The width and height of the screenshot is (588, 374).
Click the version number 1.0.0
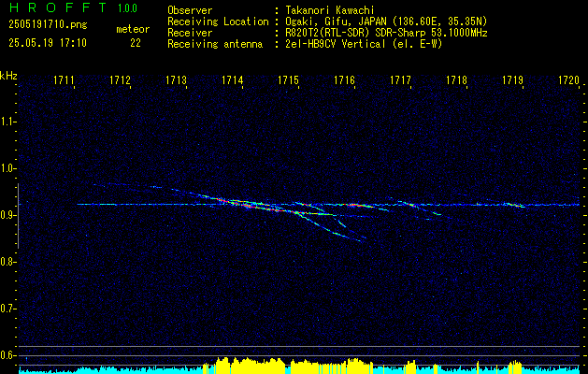tap(127, 8)
